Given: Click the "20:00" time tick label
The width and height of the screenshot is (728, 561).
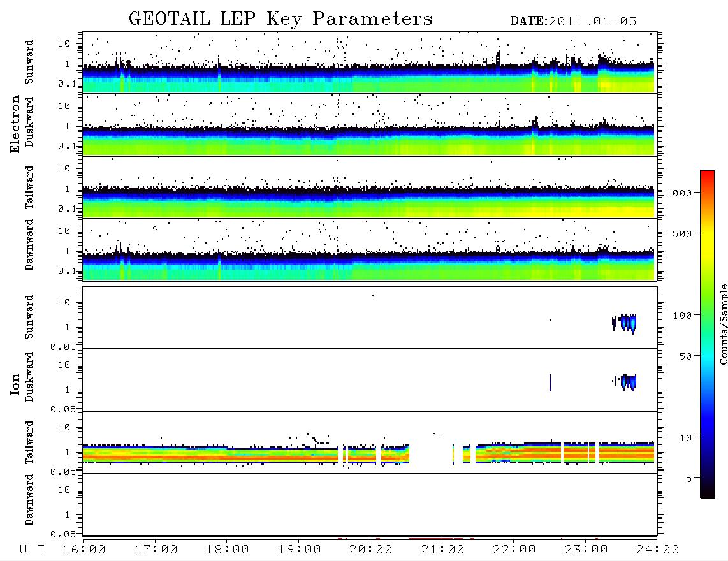Looking at the screenshot, I should pyautogui.click(x=371, y=550).
